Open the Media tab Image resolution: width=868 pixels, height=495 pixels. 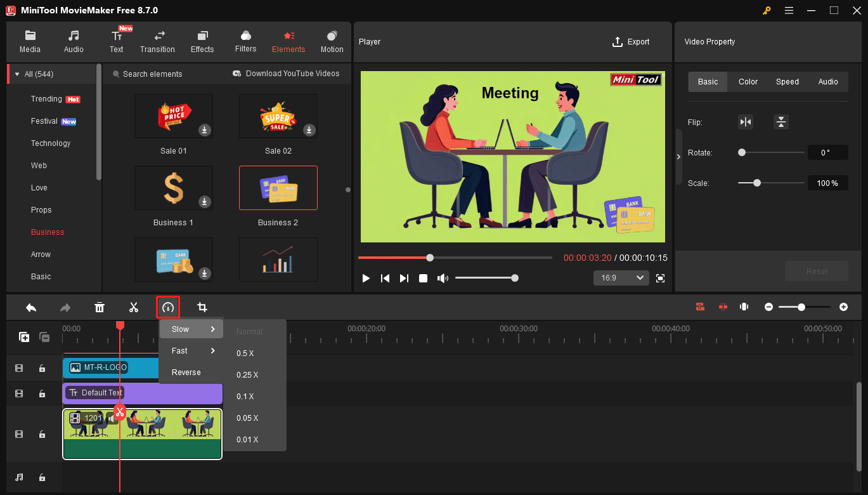30,42
